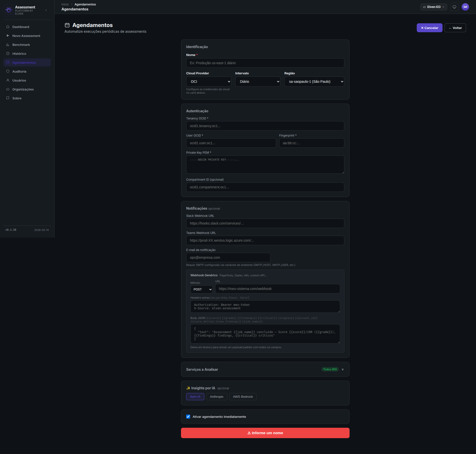Open the Dashboard page
The width and height of the screenshot is (476, 454).
(x=27, y=27)
